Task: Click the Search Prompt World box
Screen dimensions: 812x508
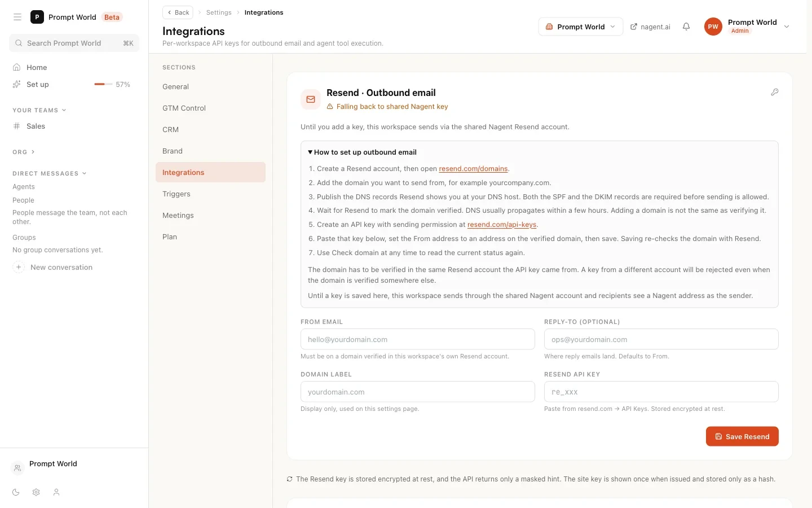Action: pyautogui.click(x=74, y=43)
